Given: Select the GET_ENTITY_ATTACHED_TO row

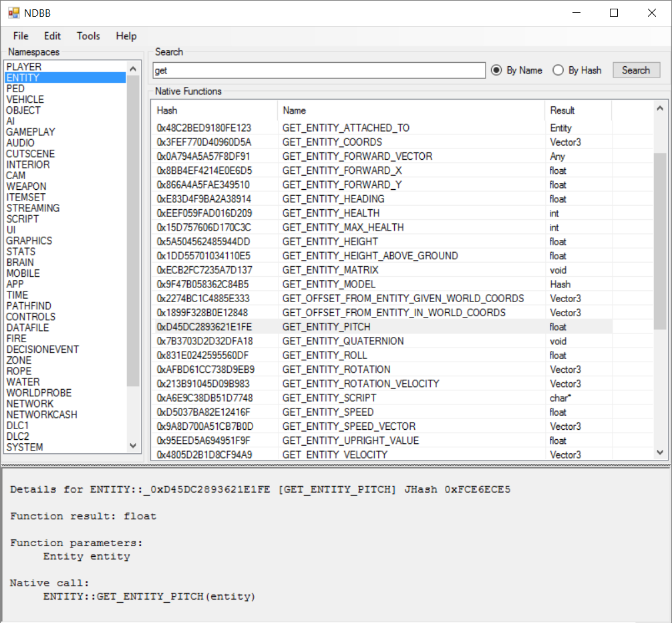Looking at the screenshot, I should point(381,128).
